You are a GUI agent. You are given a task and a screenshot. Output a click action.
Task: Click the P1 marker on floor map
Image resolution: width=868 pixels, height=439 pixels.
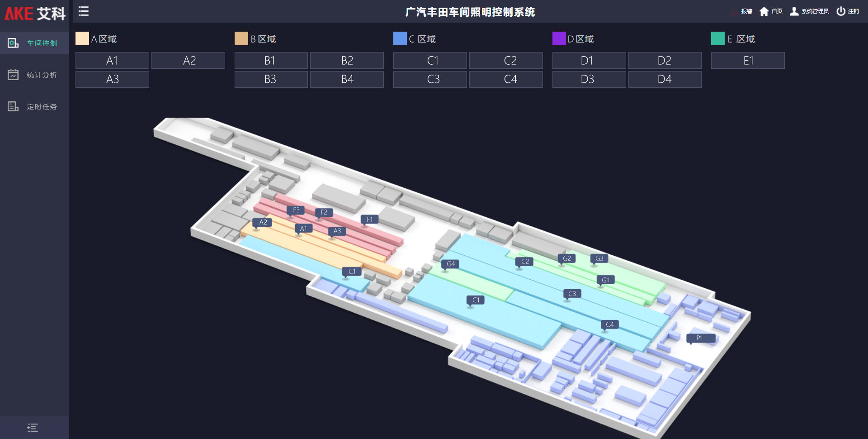click(700, 338)
